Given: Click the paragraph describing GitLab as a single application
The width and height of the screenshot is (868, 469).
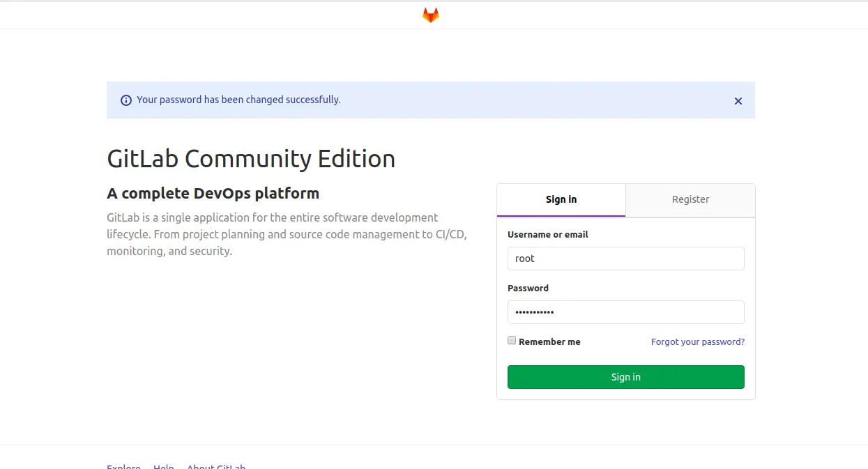Looking at the screenshot, I should 287,234.
